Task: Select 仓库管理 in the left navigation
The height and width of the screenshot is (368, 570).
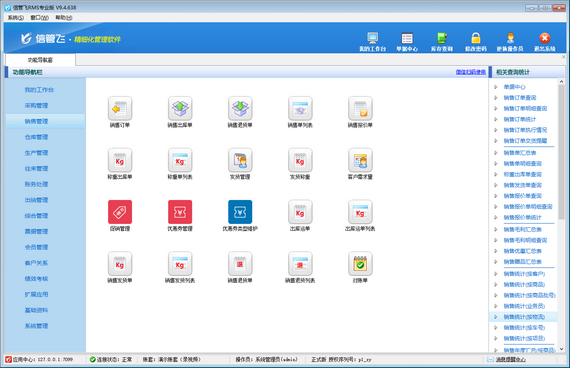Action: (x=36, y=137)
